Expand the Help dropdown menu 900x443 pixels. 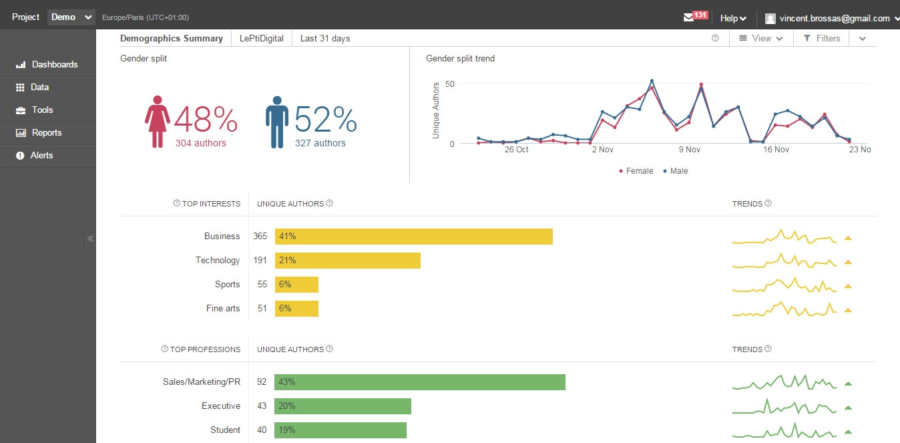(x=733, y=18)
